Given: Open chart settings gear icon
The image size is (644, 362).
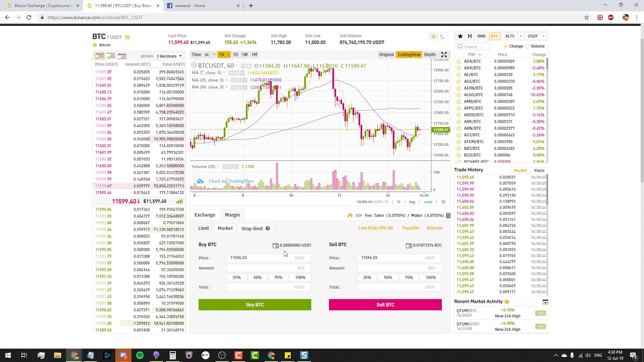Looking at the screenshot, I should (443, 202).
